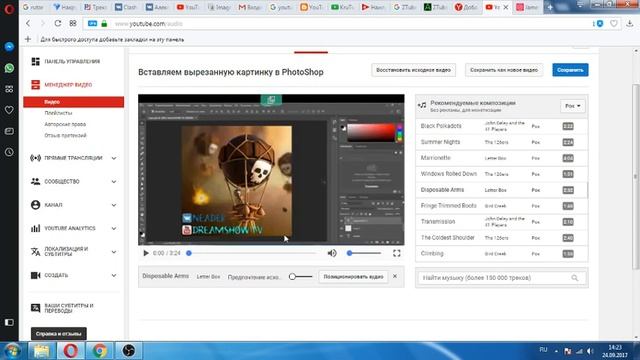The height and width of the screenshot is (360, 640).
Task: Go back with browser back arrow
Action: pos(28,23)
